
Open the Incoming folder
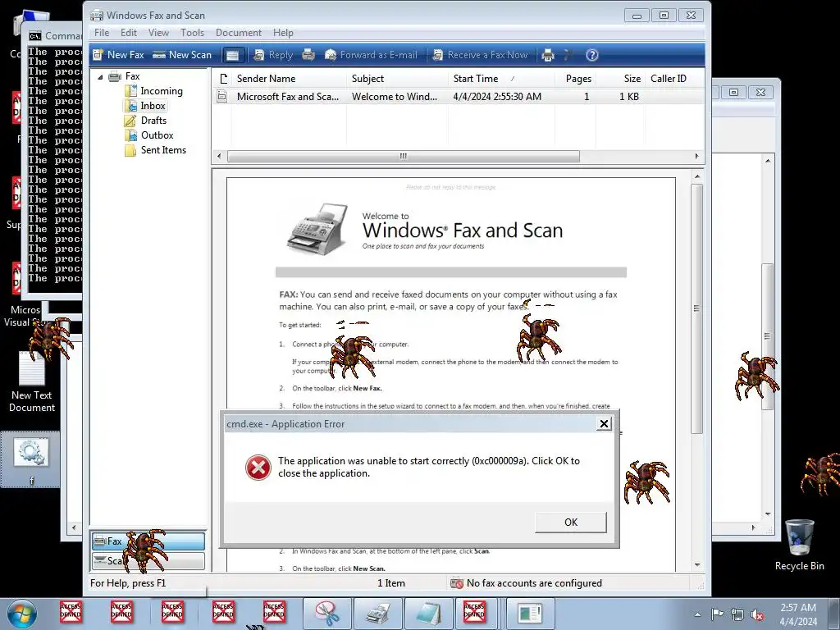coord(162,91)
